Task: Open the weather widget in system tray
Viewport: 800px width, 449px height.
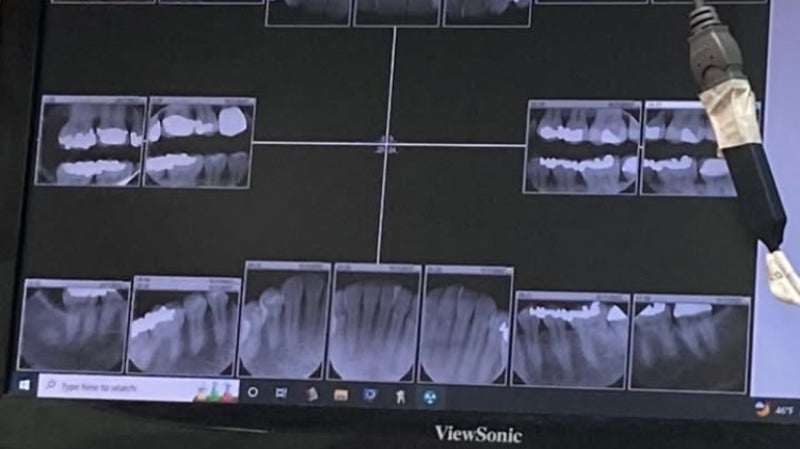Action: [773, 409]
